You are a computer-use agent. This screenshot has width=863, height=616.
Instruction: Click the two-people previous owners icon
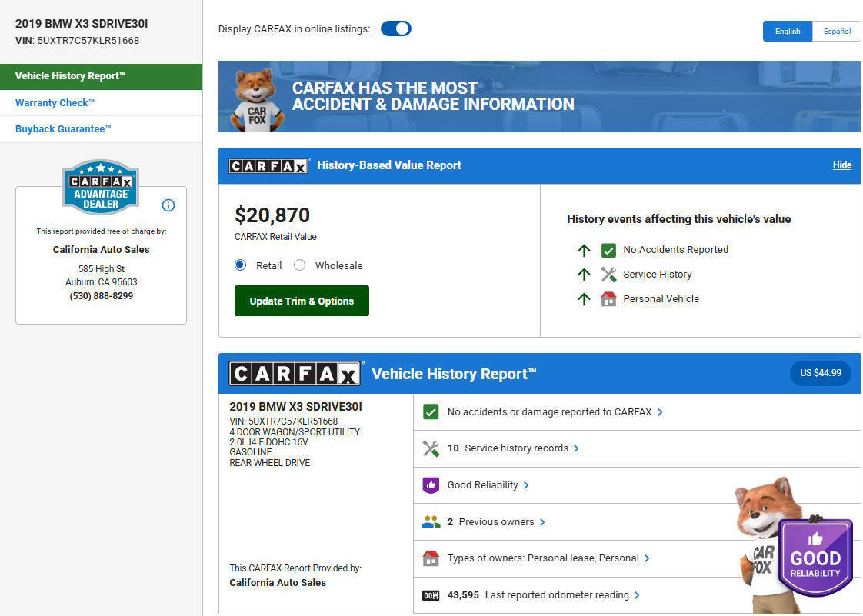click(x=431, y=522)
